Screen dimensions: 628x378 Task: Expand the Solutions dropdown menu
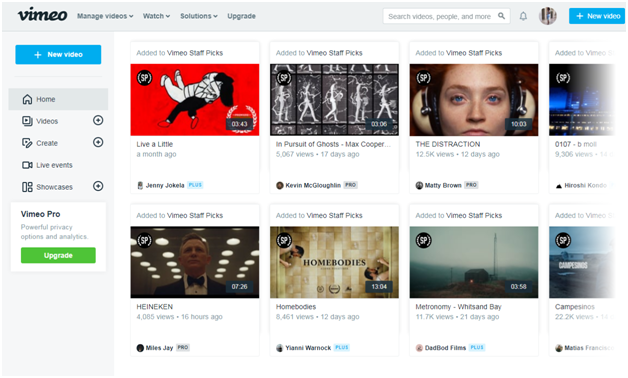pyautogui.click(x=199, y=16)
